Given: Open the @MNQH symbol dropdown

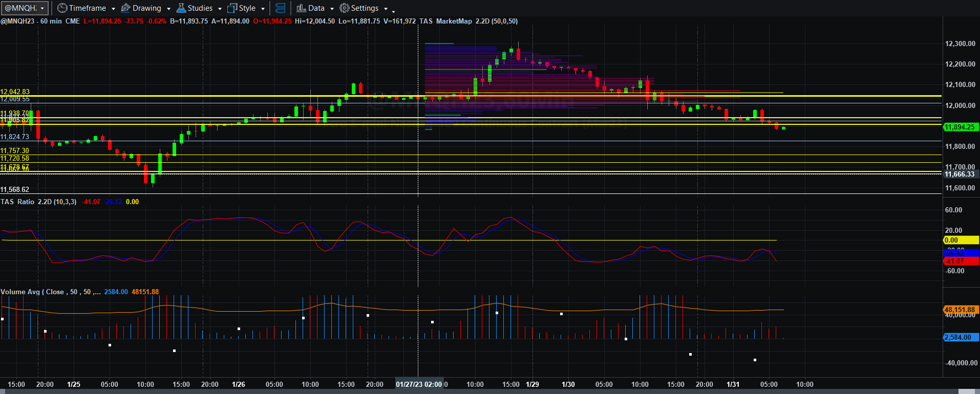Looking at the screenshot, I should click(25, 8).
